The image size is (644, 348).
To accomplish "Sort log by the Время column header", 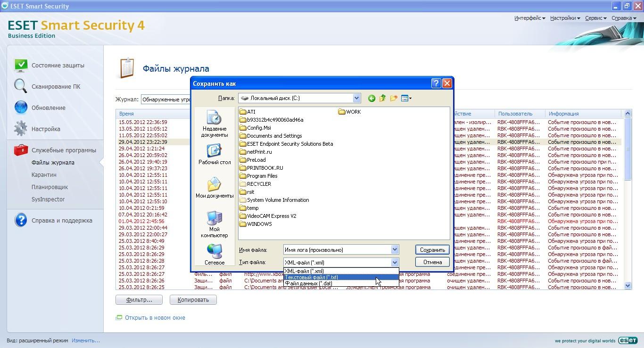I will [x=154, y=114].
